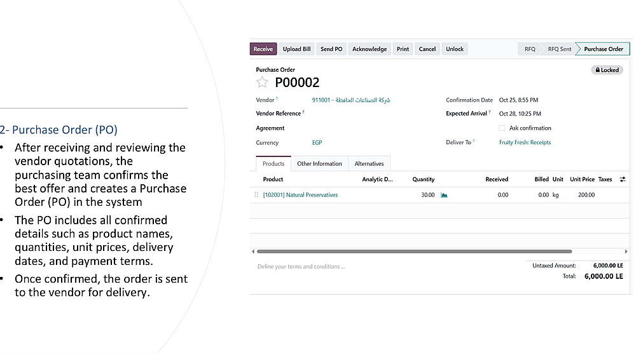Screen dimensions: 636x364
Task: Enable the Ask confirmation checkbox
Action: click(502, 128)
